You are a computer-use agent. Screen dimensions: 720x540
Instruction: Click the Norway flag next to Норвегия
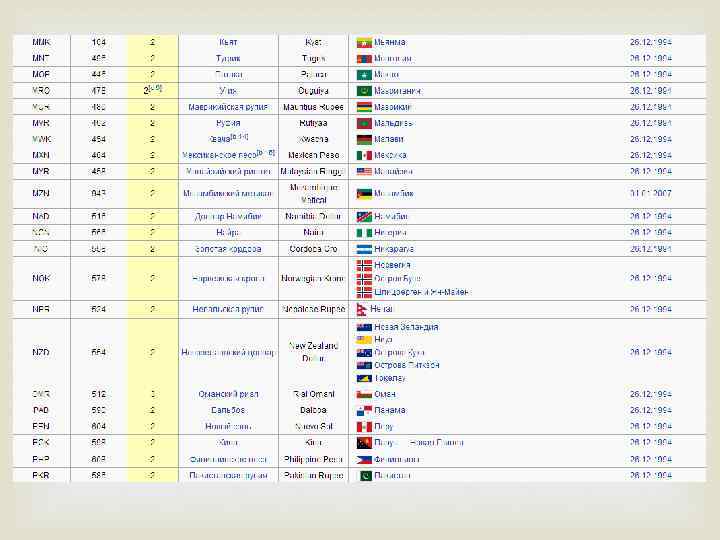[364, 265]
